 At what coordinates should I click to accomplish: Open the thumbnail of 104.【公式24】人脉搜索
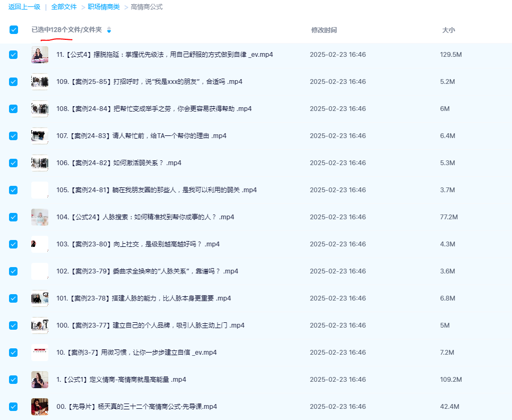[x=39, y=217]
